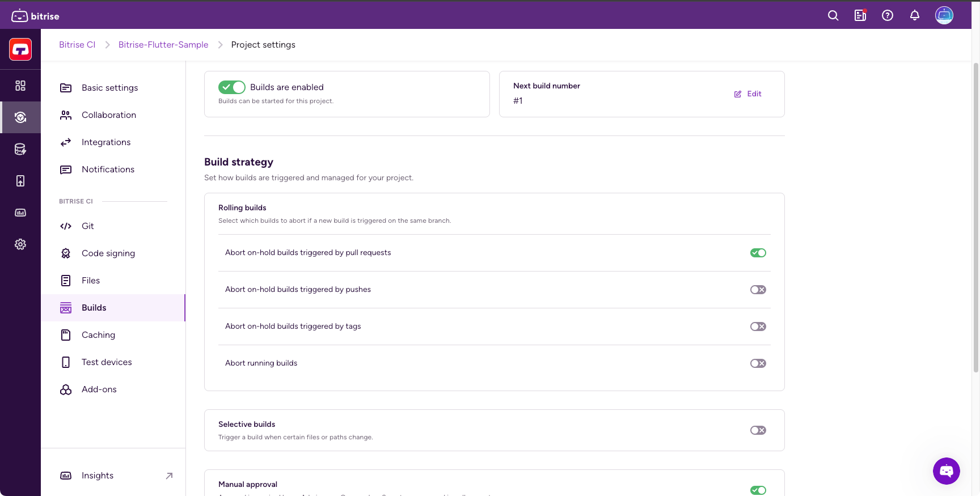The height and width of the screenshot is (496, 980).
Task: Go to Caching settings section
Action: [x=98, y=335]
